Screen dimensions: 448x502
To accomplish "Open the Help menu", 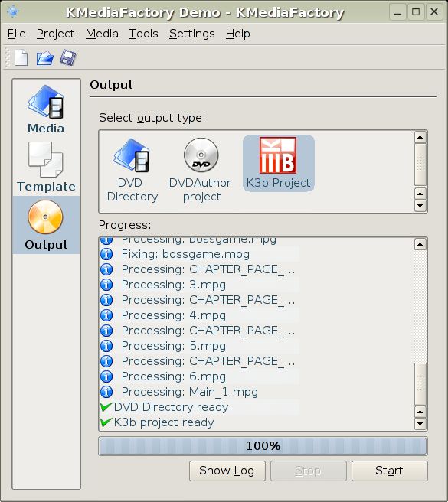I will (237, 34).
